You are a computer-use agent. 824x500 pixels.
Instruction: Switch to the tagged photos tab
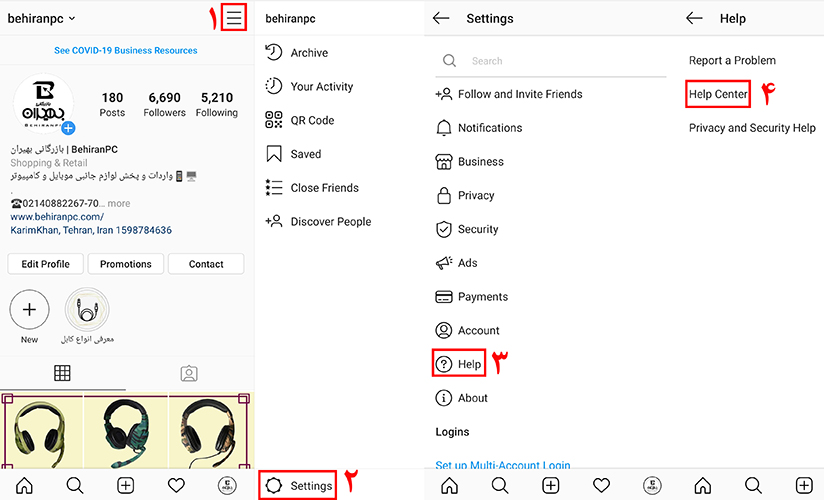188,373
